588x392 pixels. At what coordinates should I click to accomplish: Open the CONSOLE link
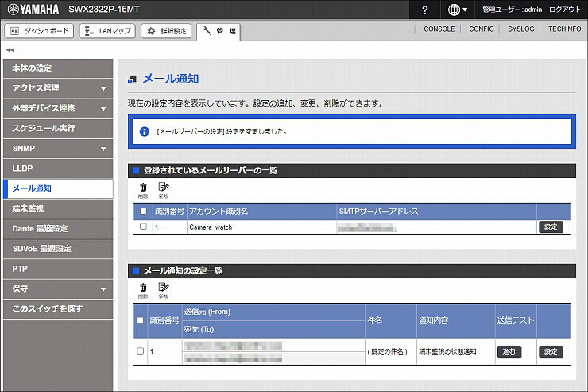pos(439,29)
